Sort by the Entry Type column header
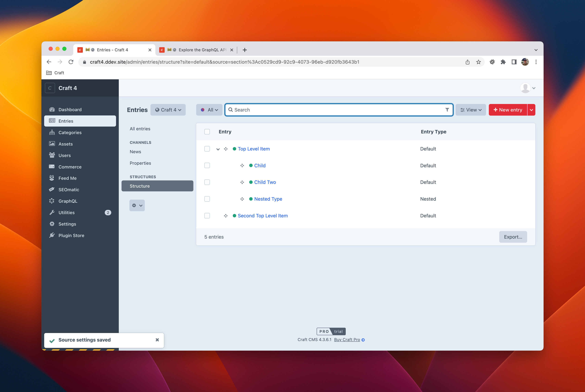Screen dimensions: 585x392 coord(434,132)
